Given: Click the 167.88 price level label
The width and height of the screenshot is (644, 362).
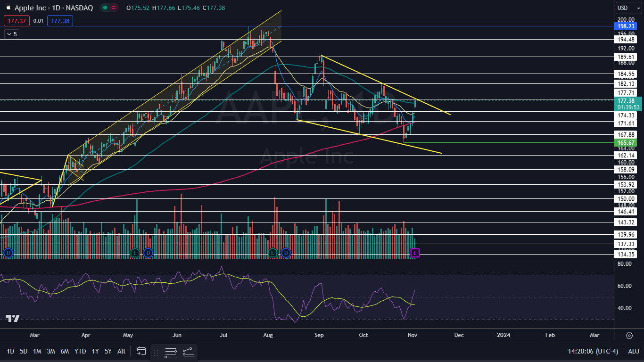Looking at the screenshot, I should point(626,135).
